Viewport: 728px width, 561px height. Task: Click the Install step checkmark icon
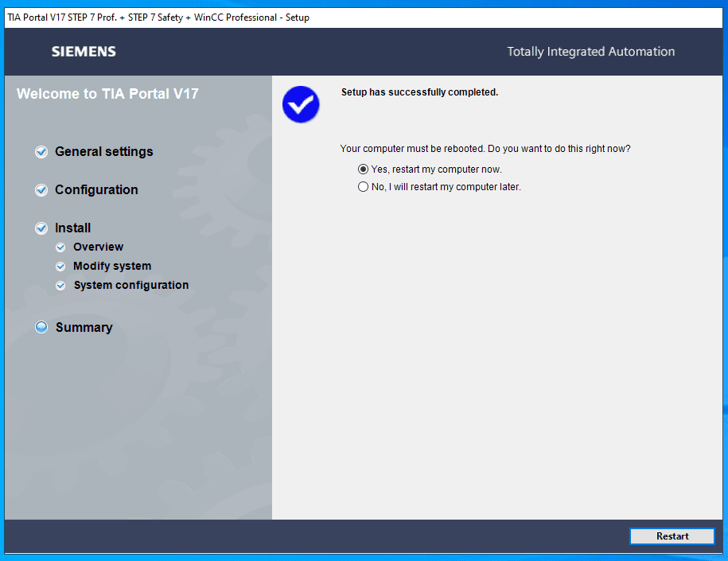tap(41, 228)
